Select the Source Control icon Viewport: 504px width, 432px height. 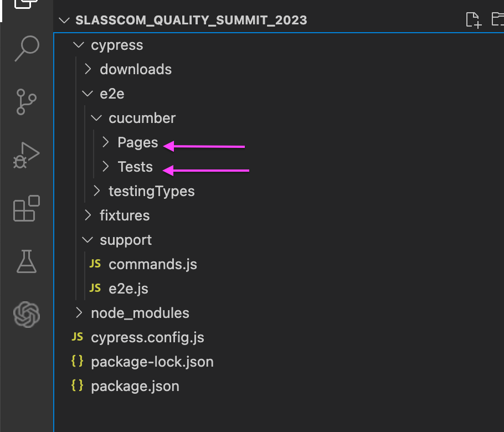tap(26, 102)
